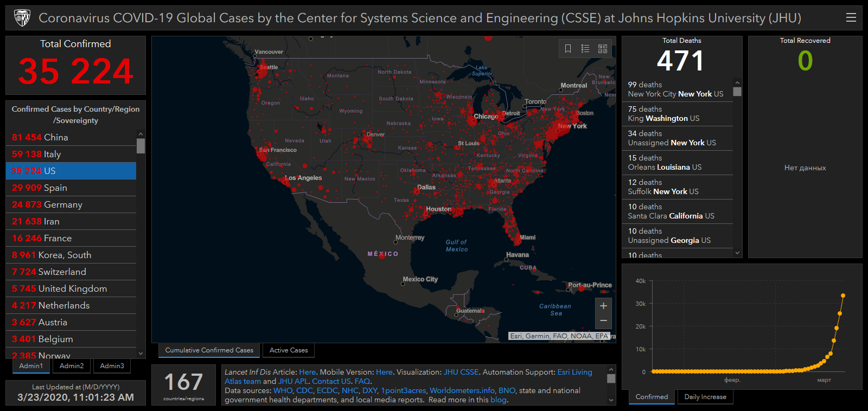The height and width of the screenshot is (411, 868).
Task: Select the Cumulative Confirmed Cases tab
Action: point(209,350)
